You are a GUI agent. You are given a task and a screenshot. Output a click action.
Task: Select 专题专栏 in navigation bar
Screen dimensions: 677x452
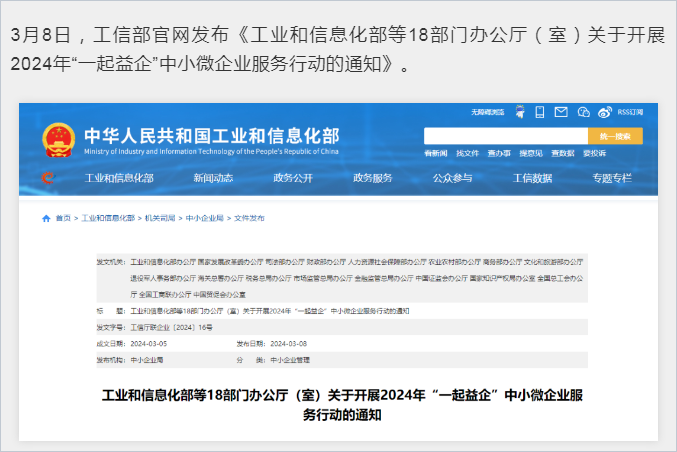[611, 178]
